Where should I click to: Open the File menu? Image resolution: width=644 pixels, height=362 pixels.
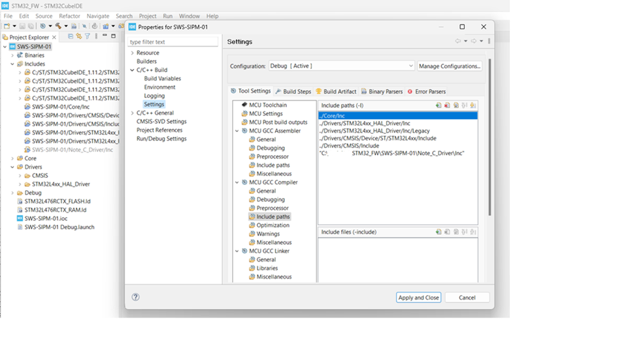[x=8, y=16]
